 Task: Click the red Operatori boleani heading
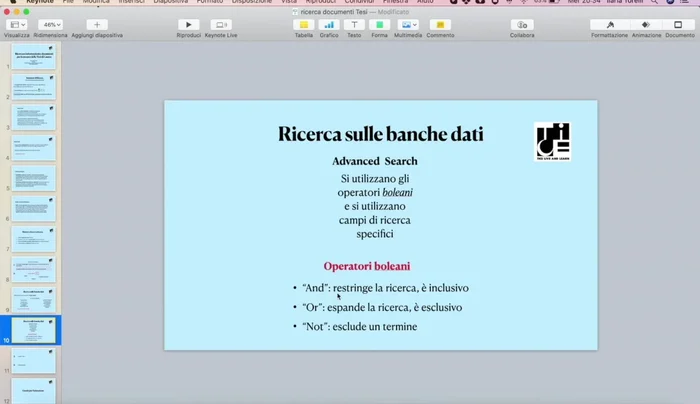[367, 266]
